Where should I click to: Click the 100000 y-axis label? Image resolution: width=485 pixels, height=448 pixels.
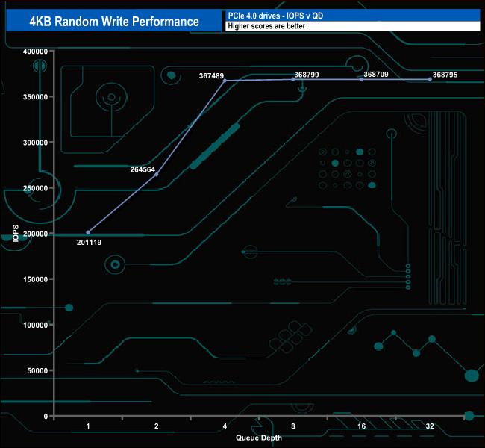(x=35, y=325)
